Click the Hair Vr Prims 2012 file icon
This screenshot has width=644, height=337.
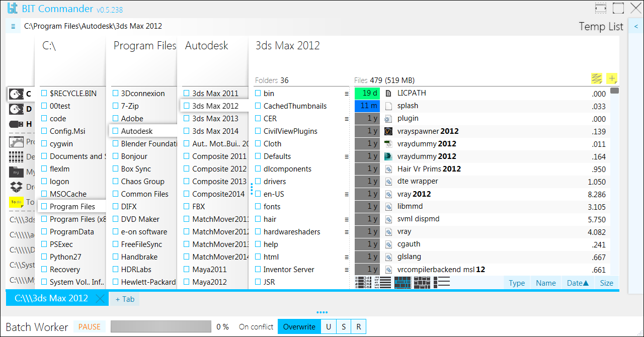point(388,169)
